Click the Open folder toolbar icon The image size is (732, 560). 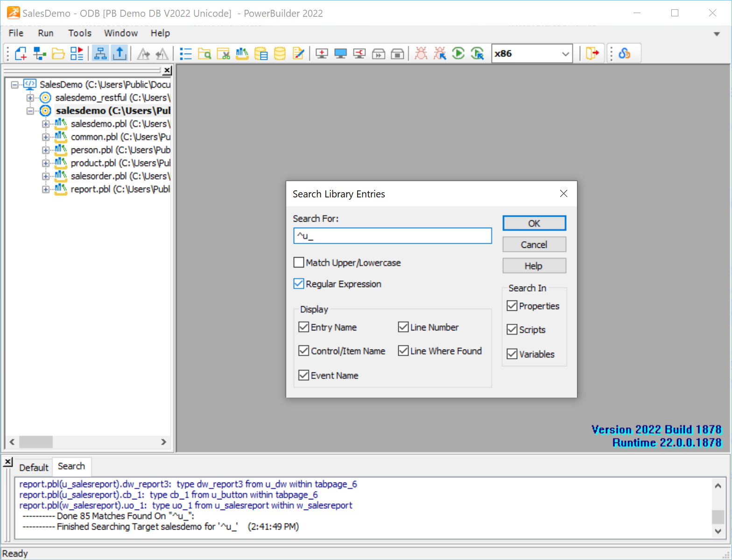(x=58, y=54)
